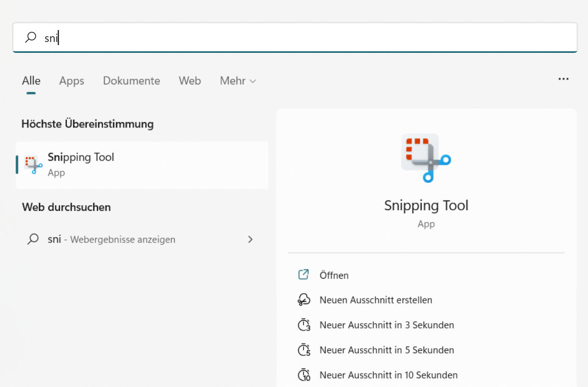Expand the Mehr dropdown

point(238,80)
